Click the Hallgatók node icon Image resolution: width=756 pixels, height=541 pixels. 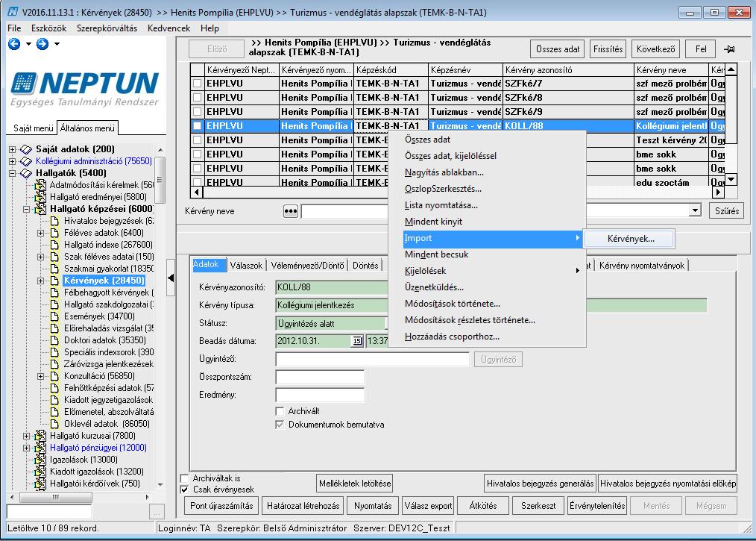coord(26,173)
